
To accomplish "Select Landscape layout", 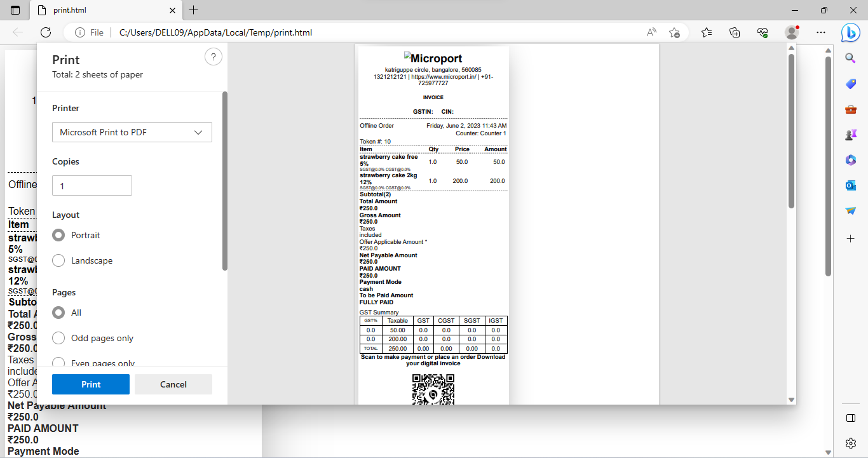I will click(x=58, y=260).
